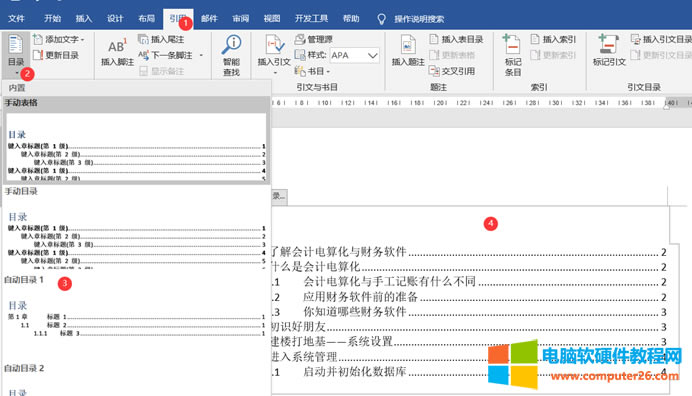Click the 操作说明搜索 search field
The image size is (692, 396).
point(419,19)
